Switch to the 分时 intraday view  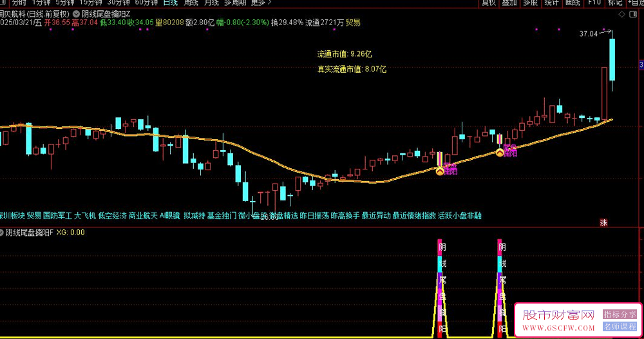(x=19, y=3)
